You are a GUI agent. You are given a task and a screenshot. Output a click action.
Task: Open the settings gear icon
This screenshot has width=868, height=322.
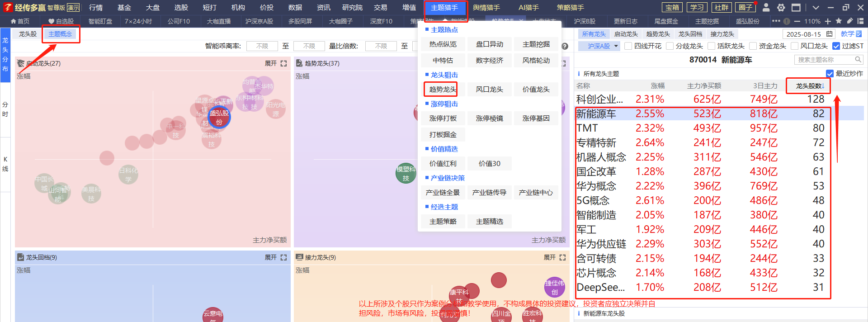pos(781,7)
